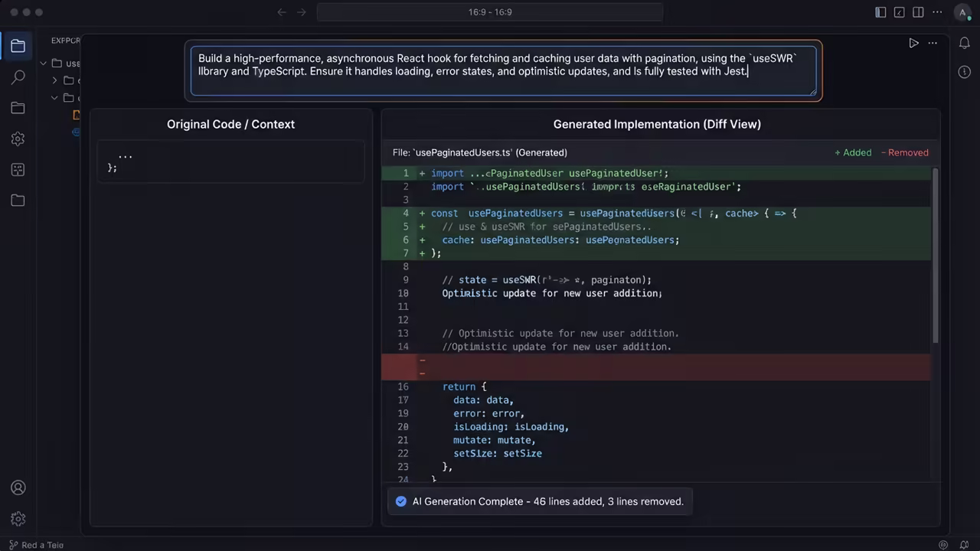Toggle the primary sidebar layout icon

tap(880, 12)
